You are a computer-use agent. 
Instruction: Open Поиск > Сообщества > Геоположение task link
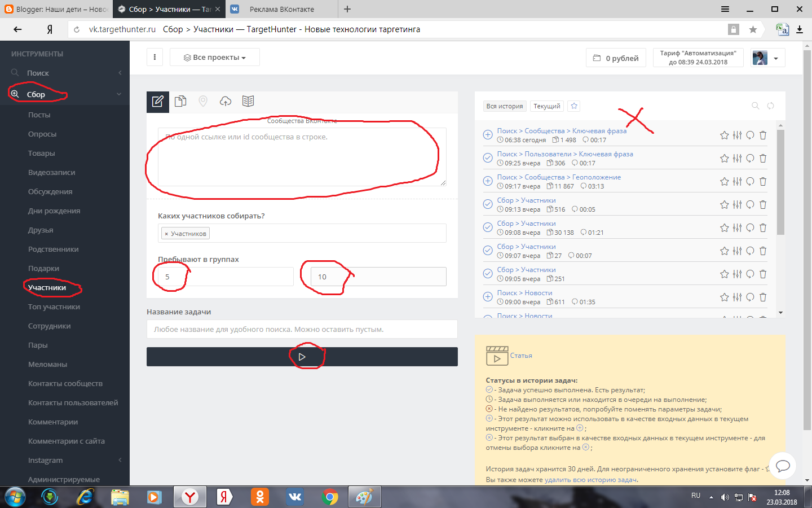pos(559,177)
